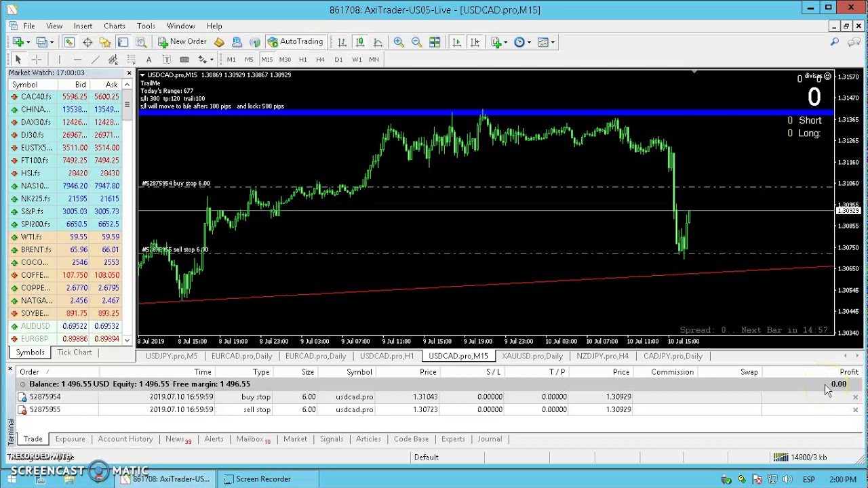Select the Crosshair tool
868x488 pixels.
click(37, 60)
